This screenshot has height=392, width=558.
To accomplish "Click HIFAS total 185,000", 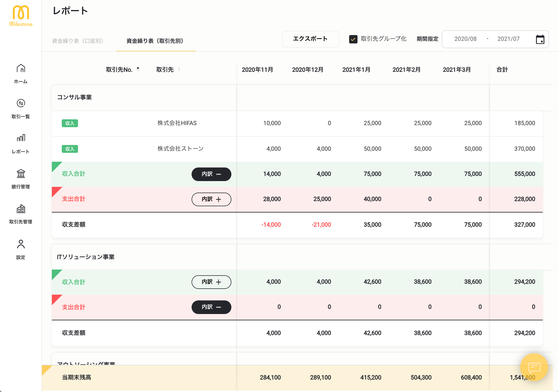I will tap(524, 123).
